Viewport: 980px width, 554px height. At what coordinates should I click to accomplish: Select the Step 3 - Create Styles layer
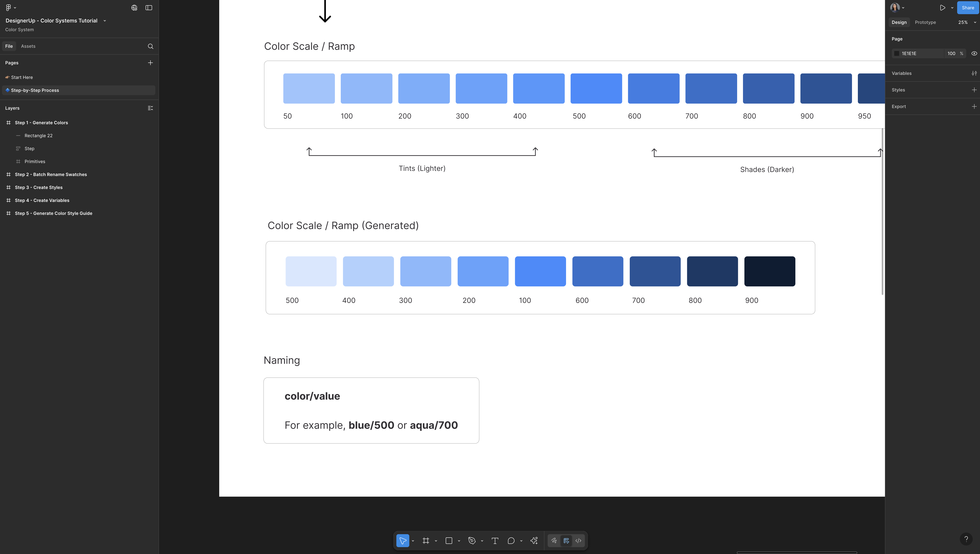39,187
